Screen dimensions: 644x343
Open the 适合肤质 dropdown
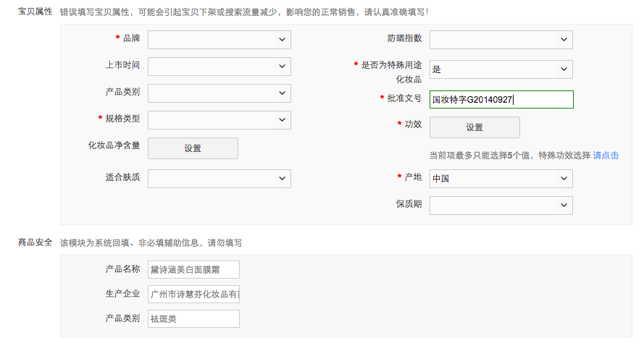(x=219, y=178)
